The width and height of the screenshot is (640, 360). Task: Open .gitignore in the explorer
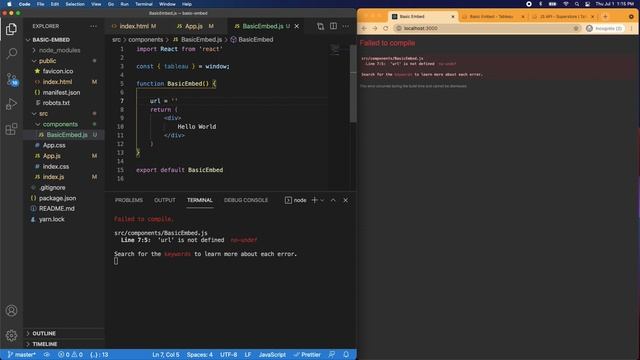coord(52,187)
